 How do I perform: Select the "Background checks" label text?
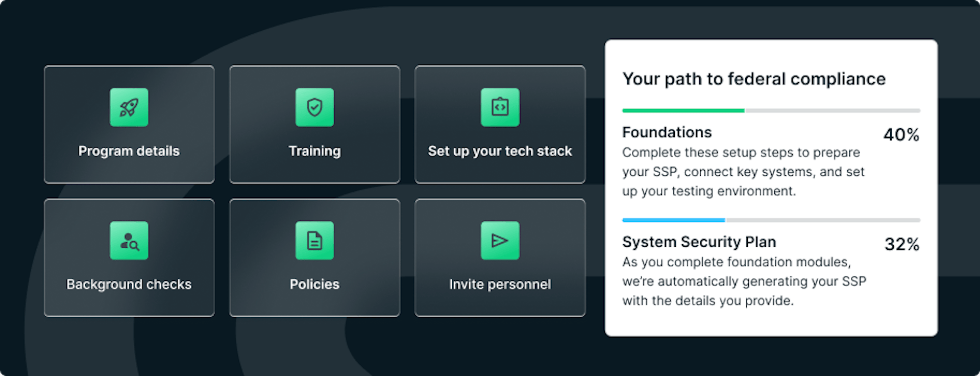129,285
